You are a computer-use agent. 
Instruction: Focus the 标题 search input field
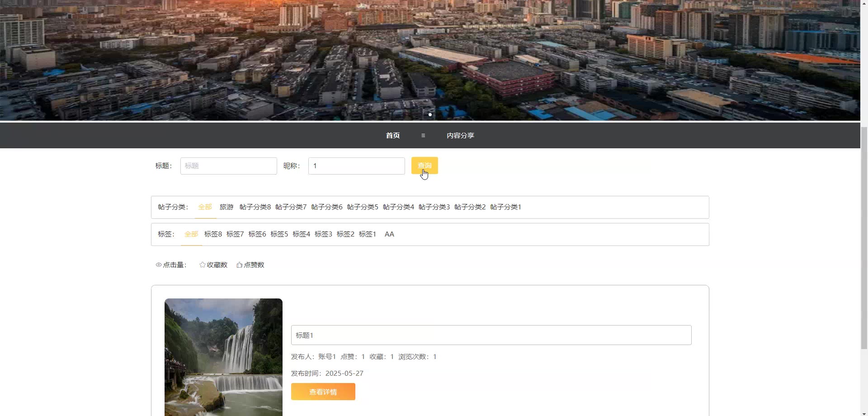tap(228, 166)
